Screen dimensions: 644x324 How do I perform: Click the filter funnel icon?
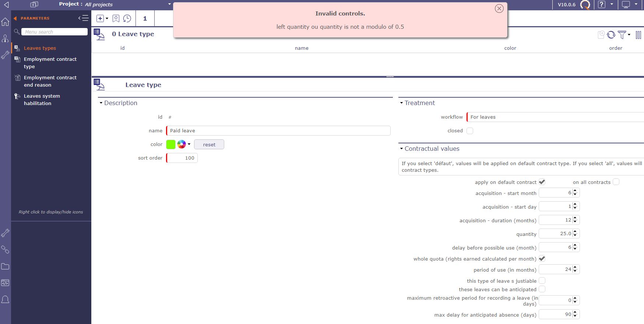(622, 35)
